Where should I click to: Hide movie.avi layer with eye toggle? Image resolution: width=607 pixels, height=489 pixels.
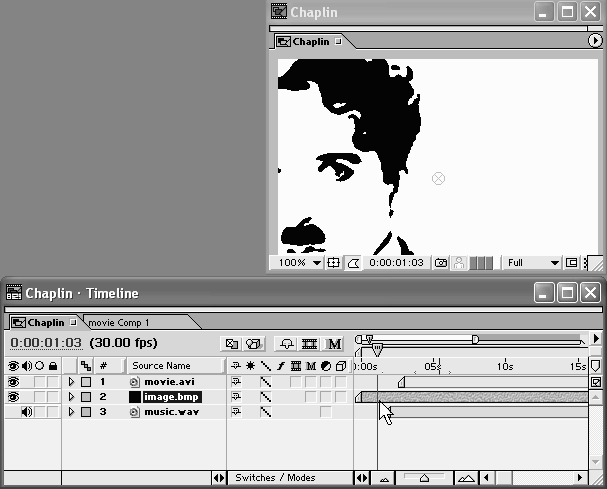coord(14,382)
